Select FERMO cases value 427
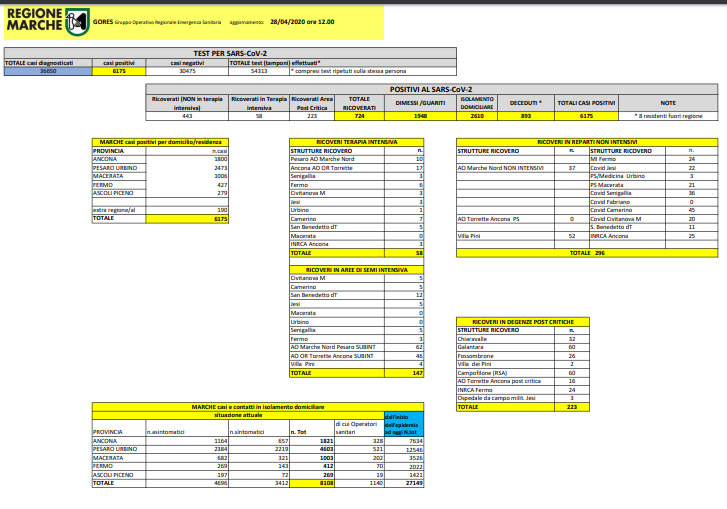 [x=222, y=185]
